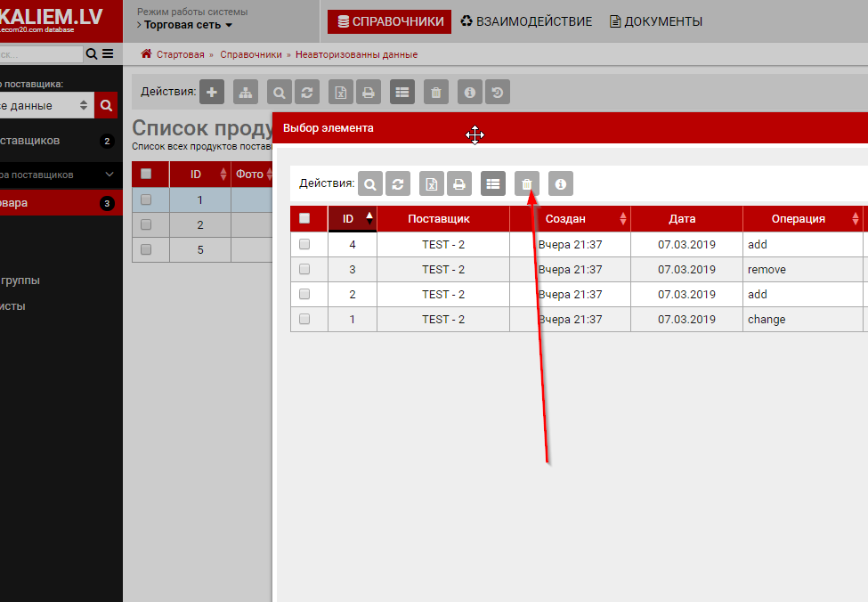Image resolution: width=868 pixels, height=602 pixels.
Task: Toggle the select-all checkbox in the dialog table header
Action: tap(304, 218)
